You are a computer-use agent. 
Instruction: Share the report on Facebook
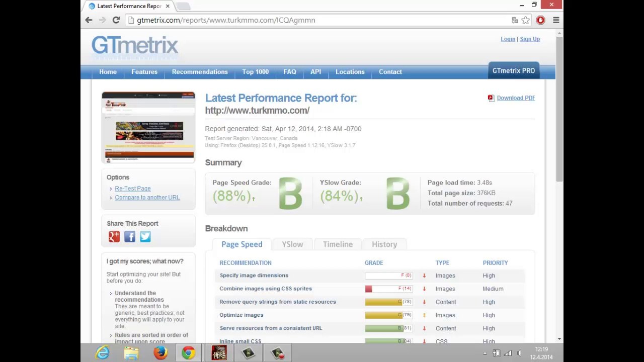click(130, 236)
